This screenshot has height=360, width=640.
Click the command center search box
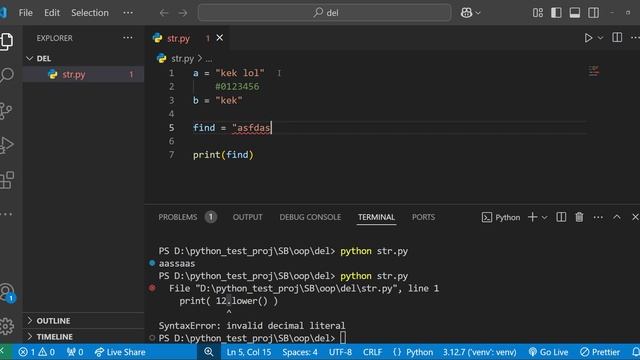[324, 13]
